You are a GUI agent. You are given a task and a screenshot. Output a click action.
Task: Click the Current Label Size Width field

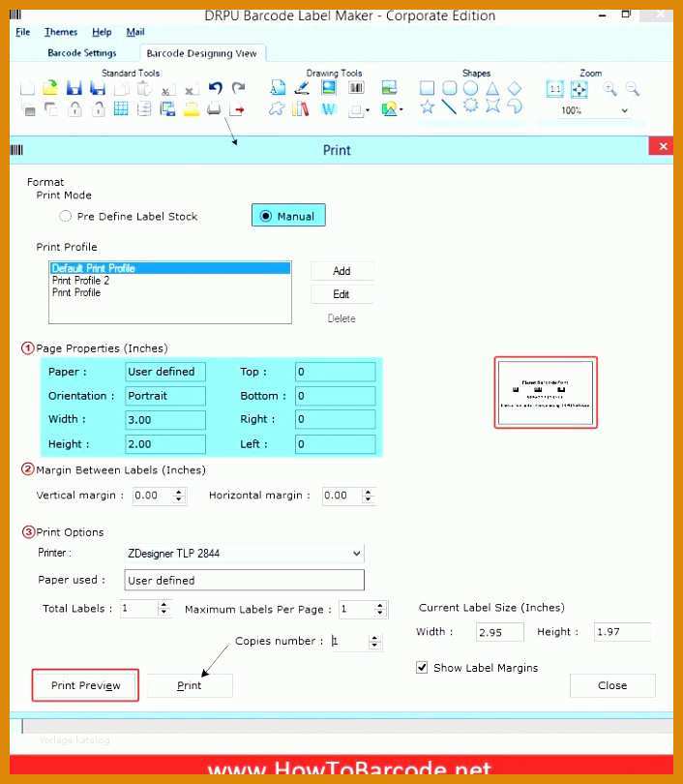pos(499,632)
